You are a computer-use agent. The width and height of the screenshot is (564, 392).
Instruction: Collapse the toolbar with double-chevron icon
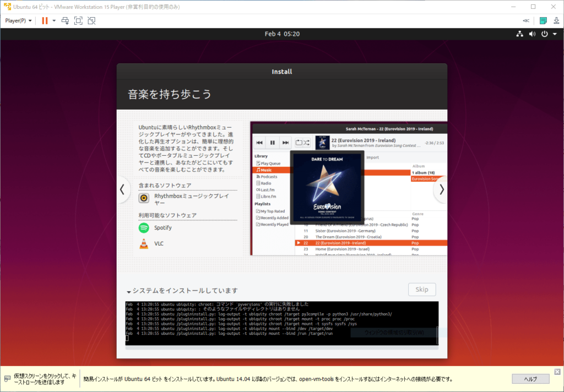(526, 21)
